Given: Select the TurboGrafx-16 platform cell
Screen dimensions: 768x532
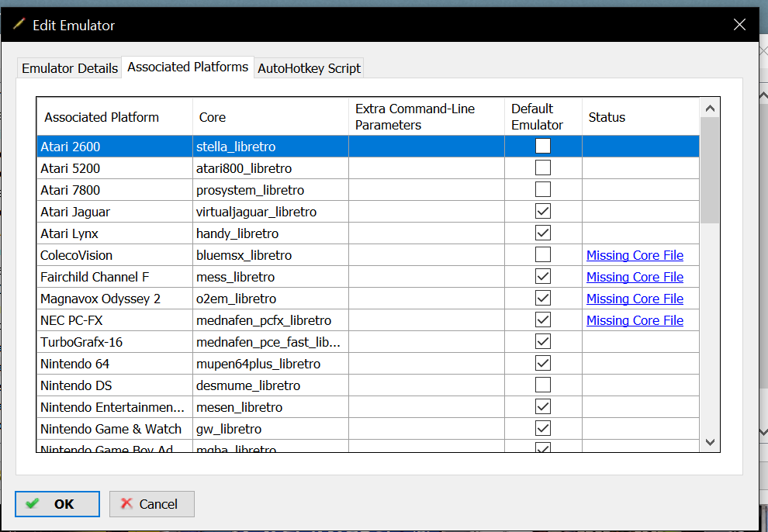Looking at the screenshot, I should (115, 342).
